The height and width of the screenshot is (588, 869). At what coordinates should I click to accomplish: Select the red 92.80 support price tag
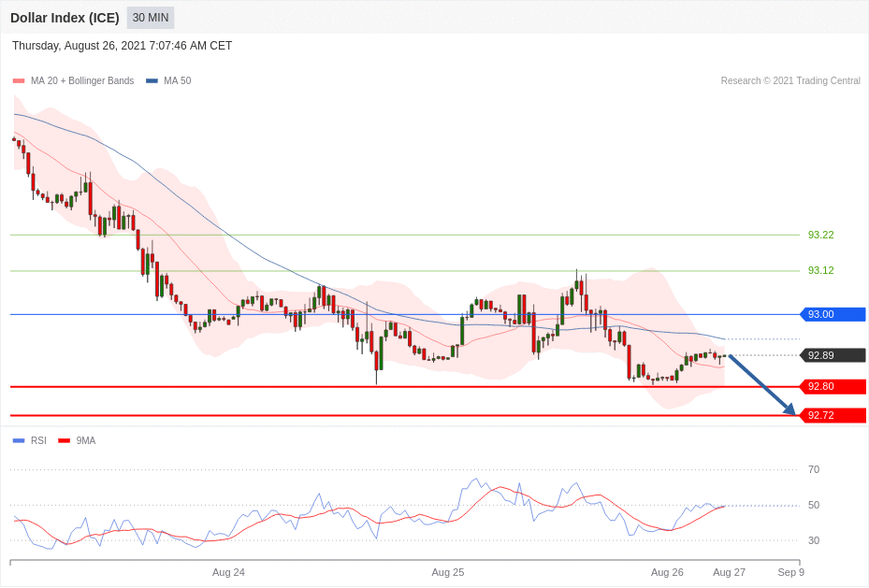(833, 386)
